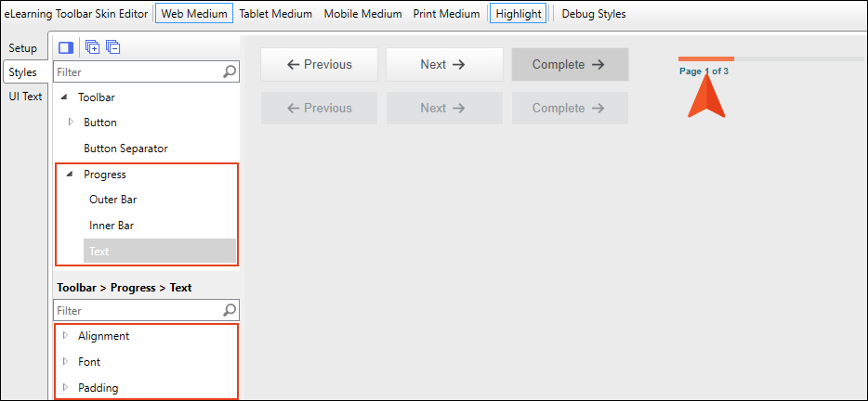This screenshot has width=868, height=401.
Task: Click the search magnifier in upper Filter
Action: 230,71
